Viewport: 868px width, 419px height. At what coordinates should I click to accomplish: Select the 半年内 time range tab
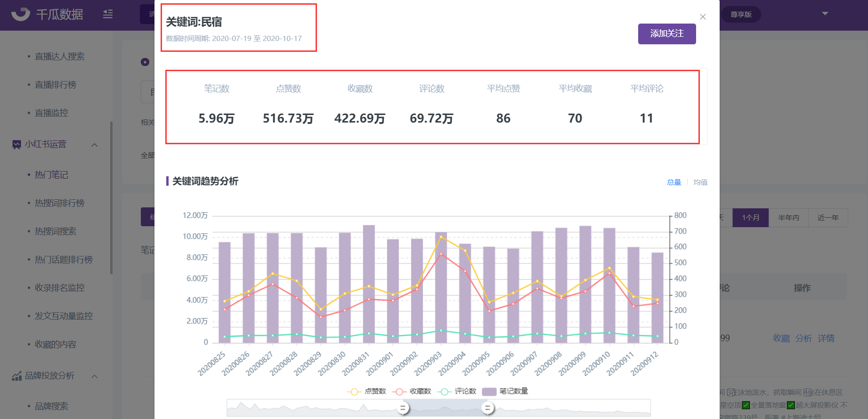coord(788,218)
